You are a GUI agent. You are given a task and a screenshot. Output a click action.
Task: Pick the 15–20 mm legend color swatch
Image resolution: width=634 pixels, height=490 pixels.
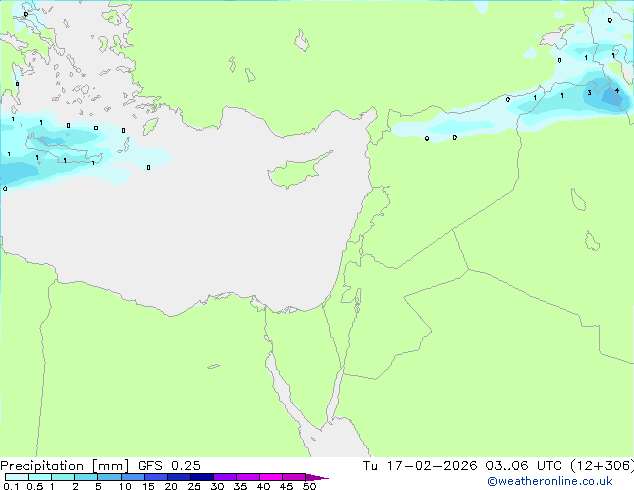(x=155, y=477)
